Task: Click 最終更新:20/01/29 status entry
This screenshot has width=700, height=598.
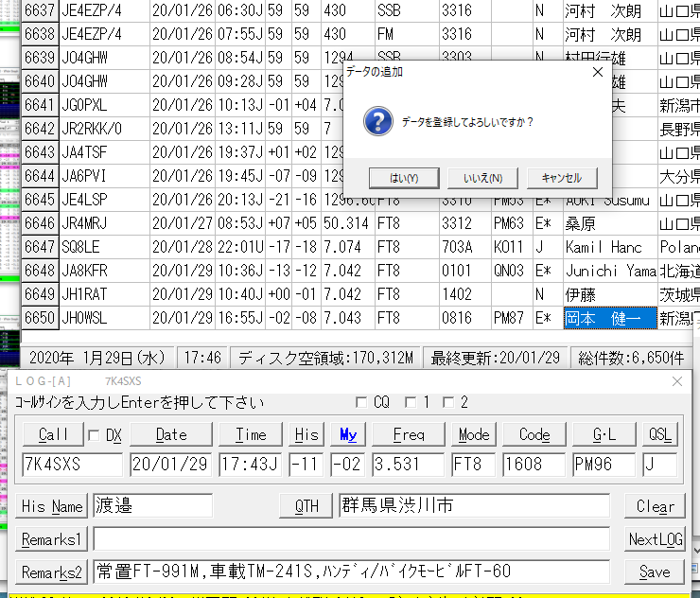Action: [495, 358]
